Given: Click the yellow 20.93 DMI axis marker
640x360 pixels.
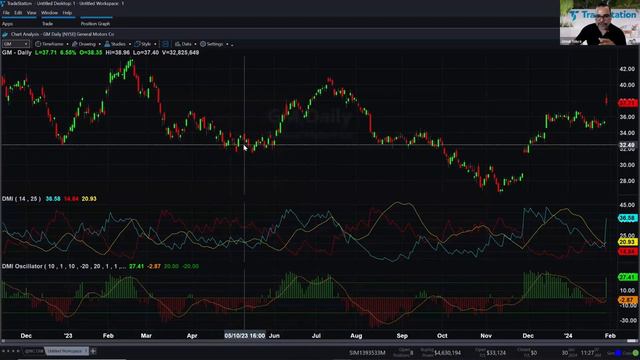Looking at the screenshot, I should click(628, 242).
